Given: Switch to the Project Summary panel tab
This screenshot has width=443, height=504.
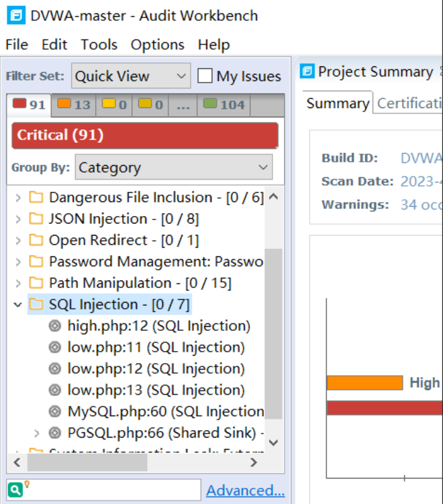Looking at the screenshot, I should (x=375, y=72).
